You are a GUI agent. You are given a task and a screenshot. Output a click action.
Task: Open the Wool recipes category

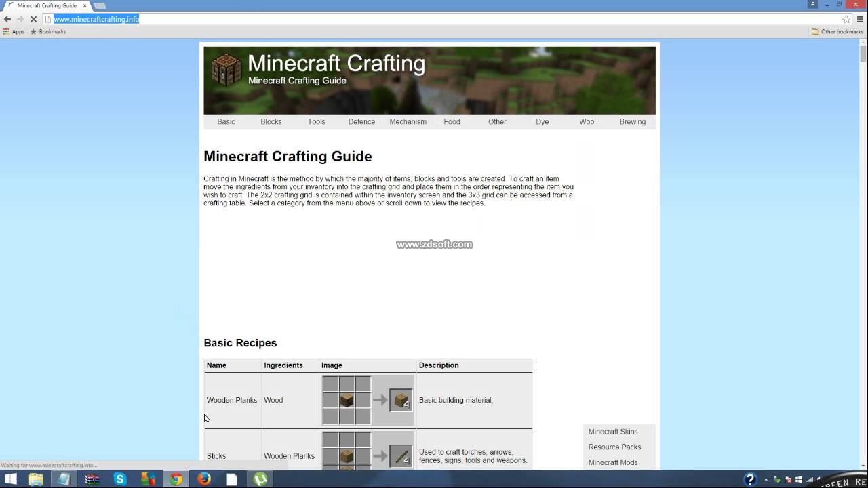click(x=587, y=121)
